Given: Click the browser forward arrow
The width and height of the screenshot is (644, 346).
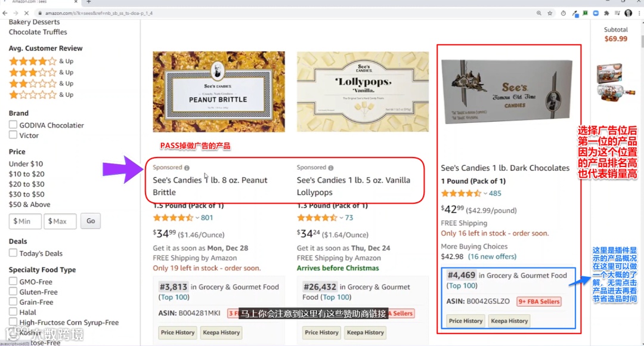Looking at the screenshot, I should pyautogui.click(x=16, y=13).
